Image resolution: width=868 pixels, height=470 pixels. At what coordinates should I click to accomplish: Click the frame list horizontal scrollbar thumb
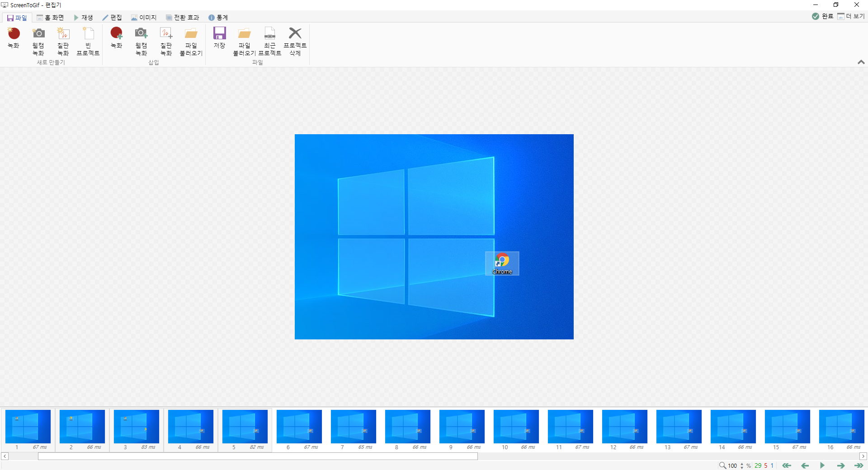(x=258, y=456)
